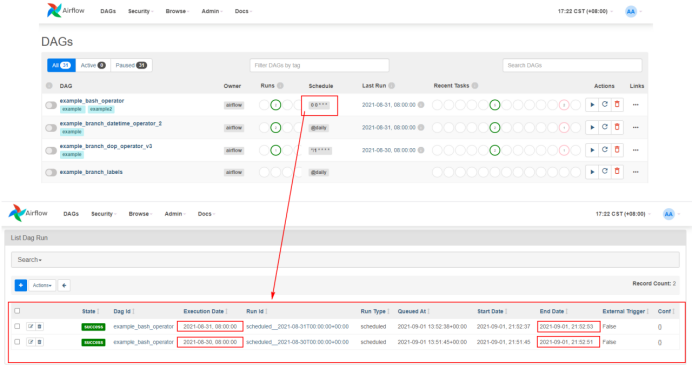Click the Search DAGs input field

(572, 65)
